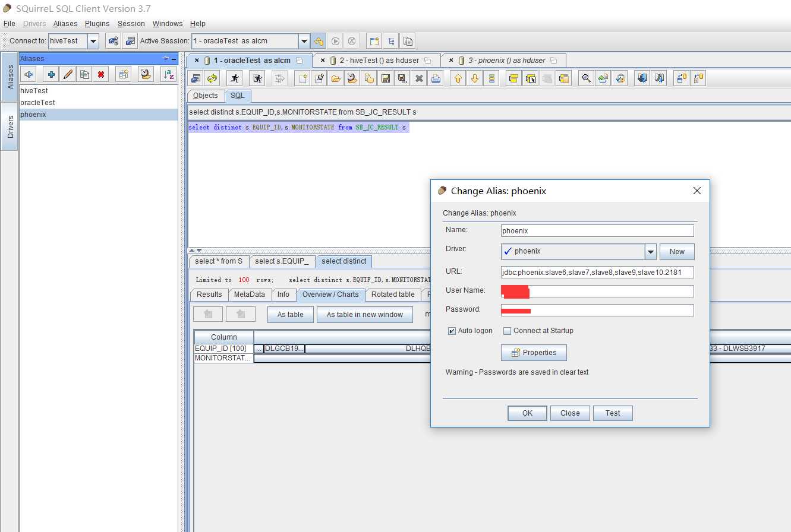Copy the selected alias
Image resolution: width=791 pixels, height=532 pixels.
(x=85, y=74)
